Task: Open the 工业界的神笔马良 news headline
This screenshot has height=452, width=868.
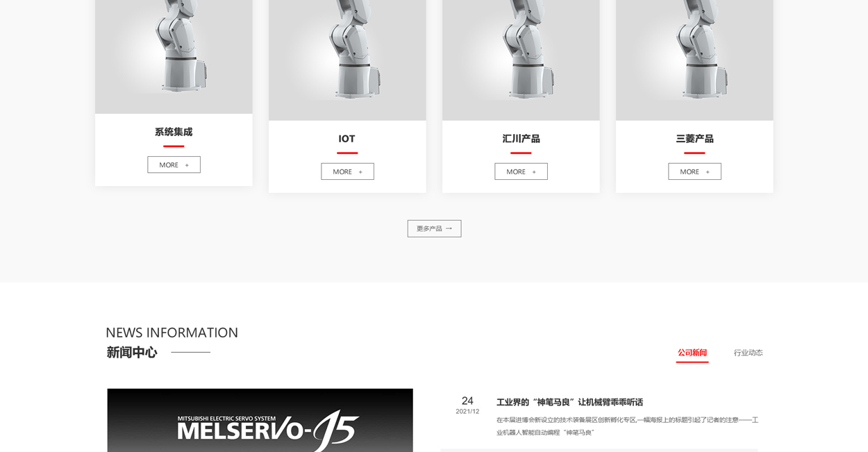Action: (569, 402)
